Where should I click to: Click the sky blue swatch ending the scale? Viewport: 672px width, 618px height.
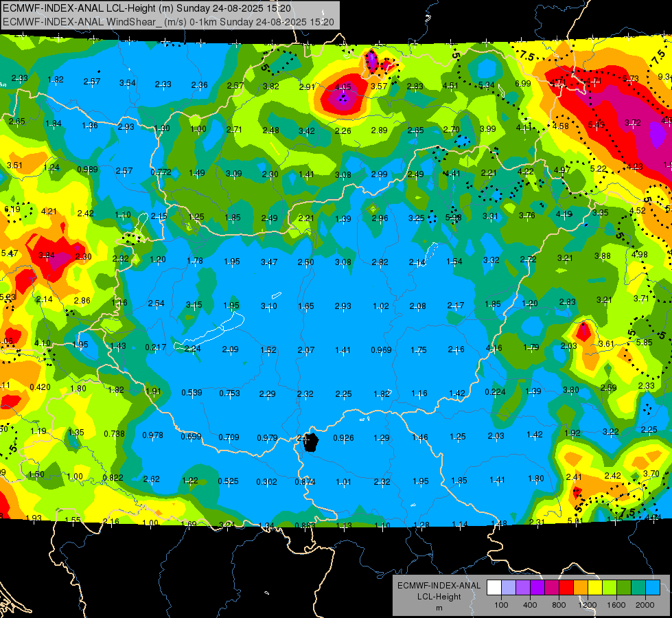[653, 587]
